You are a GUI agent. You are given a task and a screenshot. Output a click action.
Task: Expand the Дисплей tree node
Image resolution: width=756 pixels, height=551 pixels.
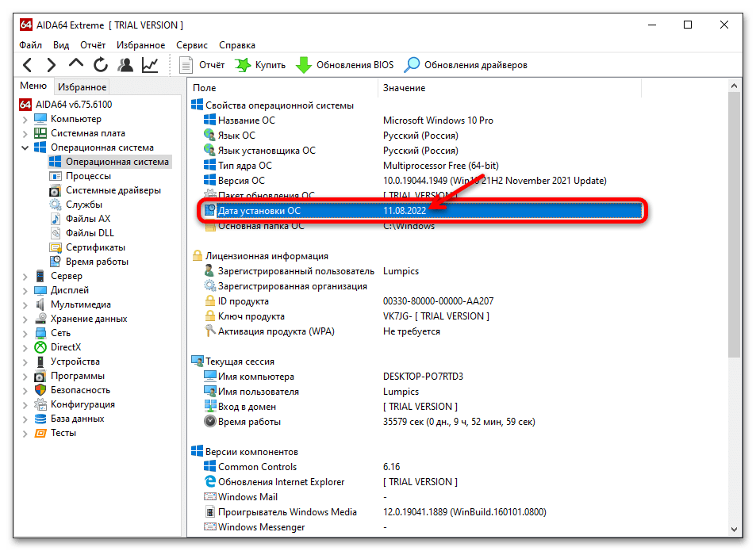click(25, 290)
